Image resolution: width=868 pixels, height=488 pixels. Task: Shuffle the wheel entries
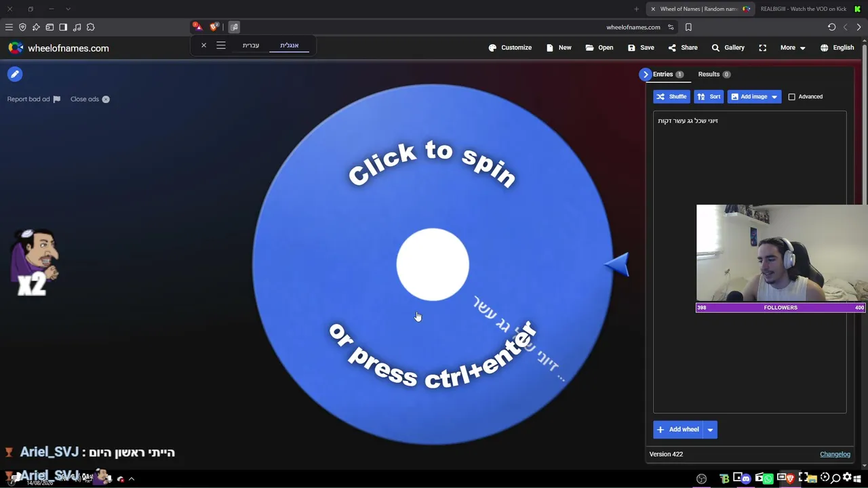tap(671, 96)
